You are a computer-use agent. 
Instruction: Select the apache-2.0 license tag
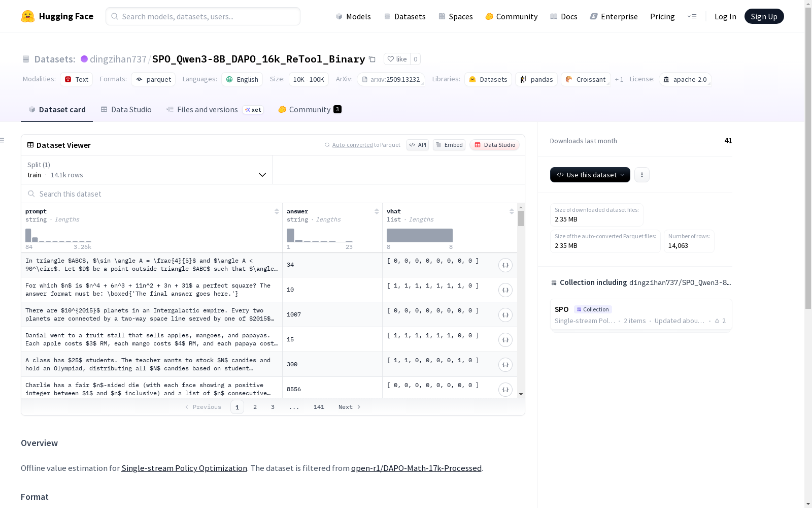point(685,79)
